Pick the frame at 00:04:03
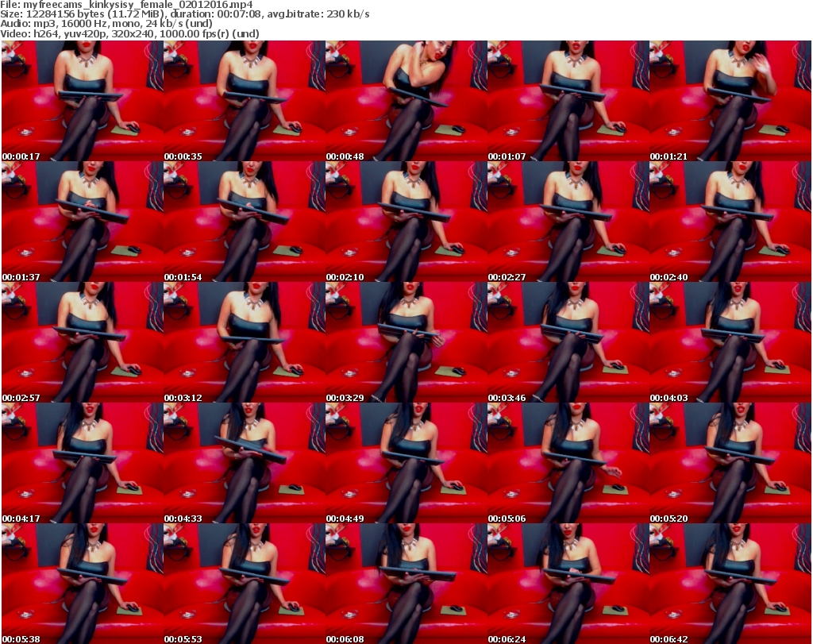Image resolution: width=813 pixels, height=644 pixels. (x=730, y=342)
